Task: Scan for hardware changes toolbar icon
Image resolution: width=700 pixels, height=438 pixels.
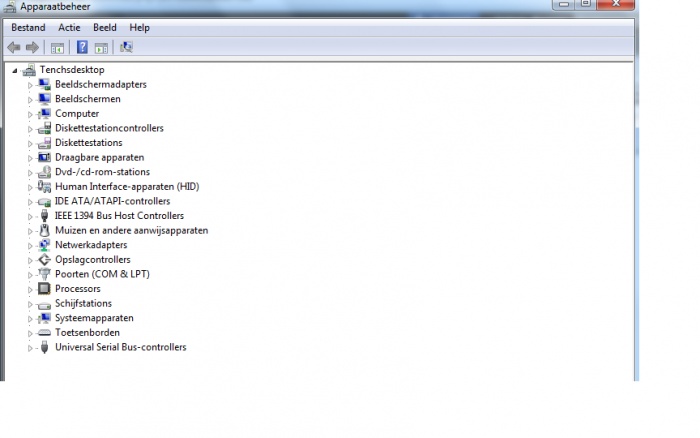Action: click(126, 47)
